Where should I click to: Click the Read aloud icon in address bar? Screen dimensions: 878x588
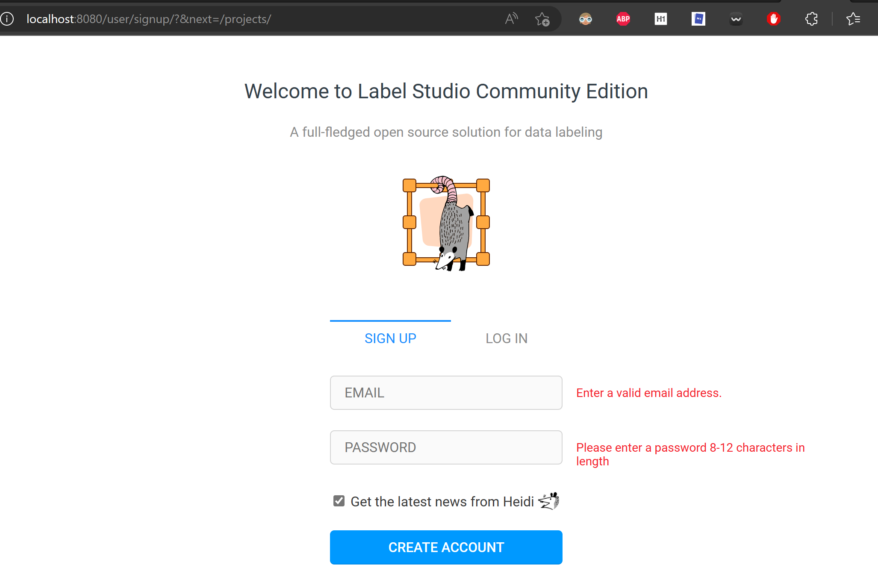click(511, 19)
